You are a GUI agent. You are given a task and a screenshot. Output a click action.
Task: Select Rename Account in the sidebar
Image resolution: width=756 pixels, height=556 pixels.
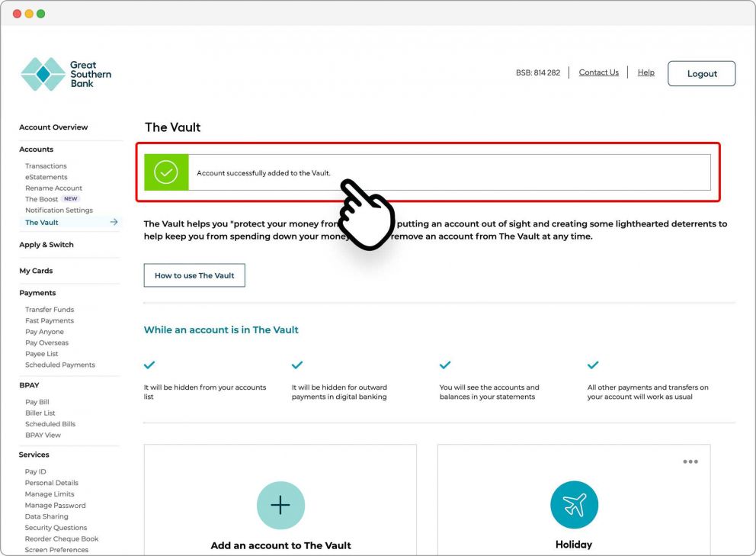[x=53, y=188]
